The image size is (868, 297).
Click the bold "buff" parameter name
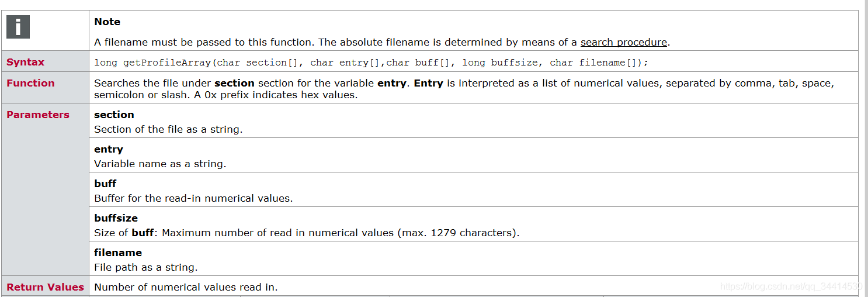point(105,184)
